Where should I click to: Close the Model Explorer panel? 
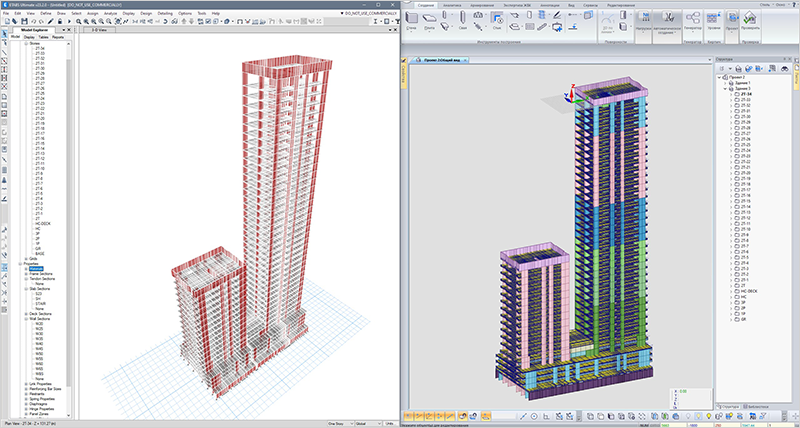pyautogui.click(x=69, y=30)
